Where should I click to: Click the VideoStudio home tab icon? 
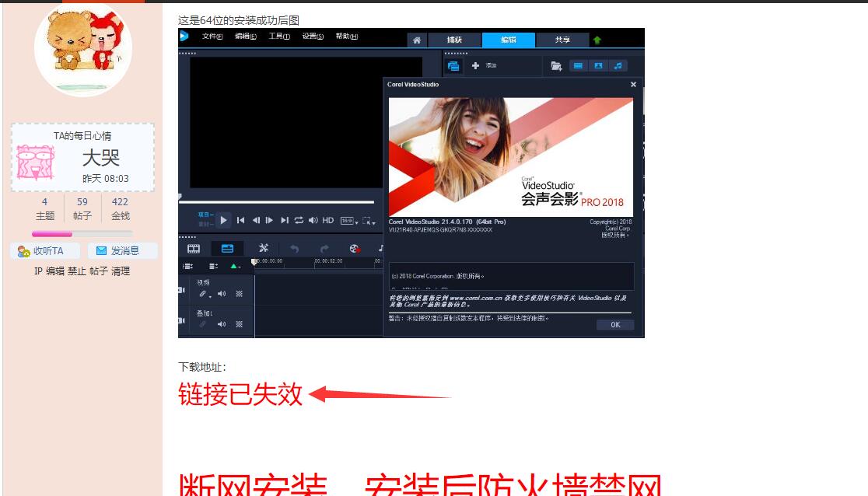[x=417, y=40]
